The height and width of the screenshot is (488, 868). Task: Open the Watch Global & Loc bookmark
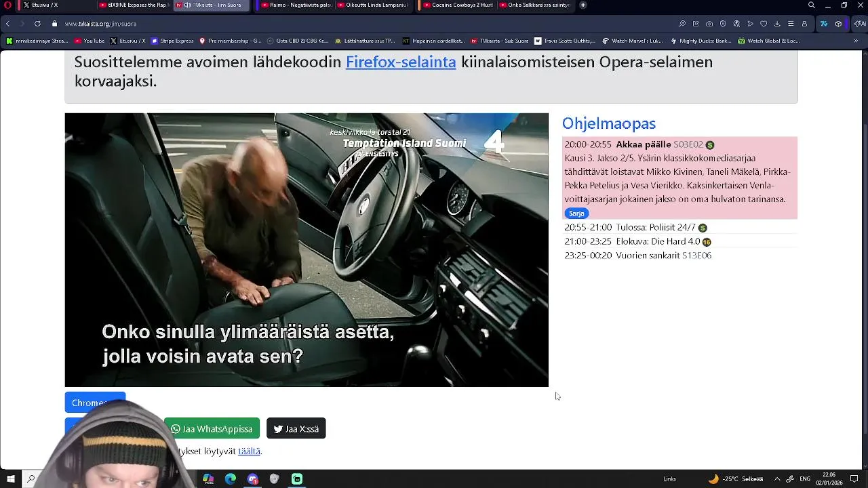[x=768, y=41]
